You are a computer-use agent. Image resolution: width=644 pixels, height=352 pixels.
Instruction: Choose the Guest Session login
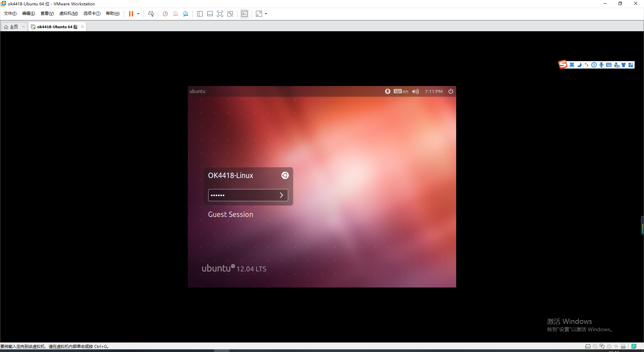point(230,214)
